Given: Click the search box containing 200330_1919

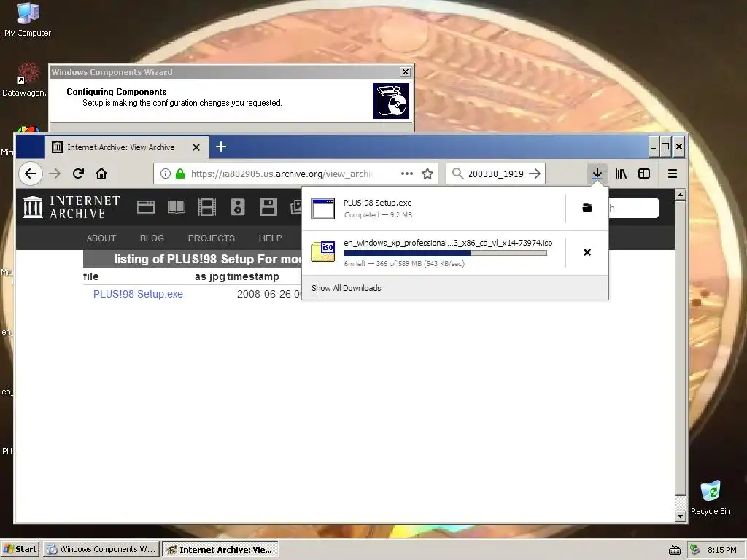Looking at the screenshot, I should [495, 174].
